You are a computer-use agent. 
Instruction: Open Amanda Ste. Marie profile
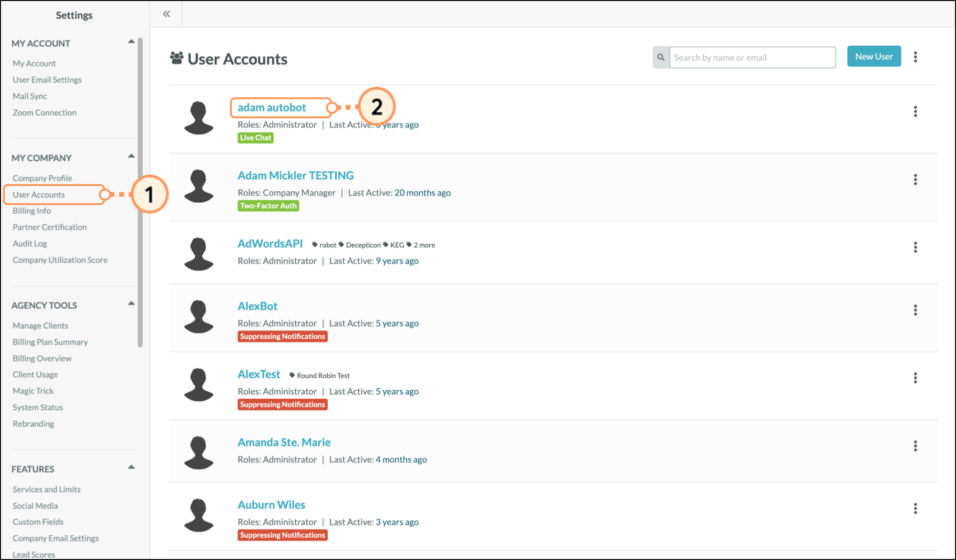click(x=284, y=442)
